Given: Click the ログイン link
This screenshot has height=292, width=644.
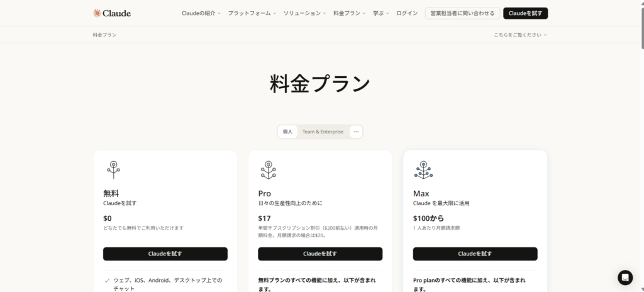Looking at the screenshot, I should (407, 13).
